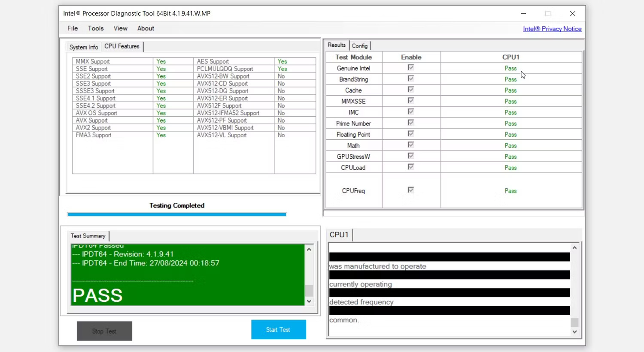Open the View menu
Screen dimensions: 644x352
click(x=120, y=28)
